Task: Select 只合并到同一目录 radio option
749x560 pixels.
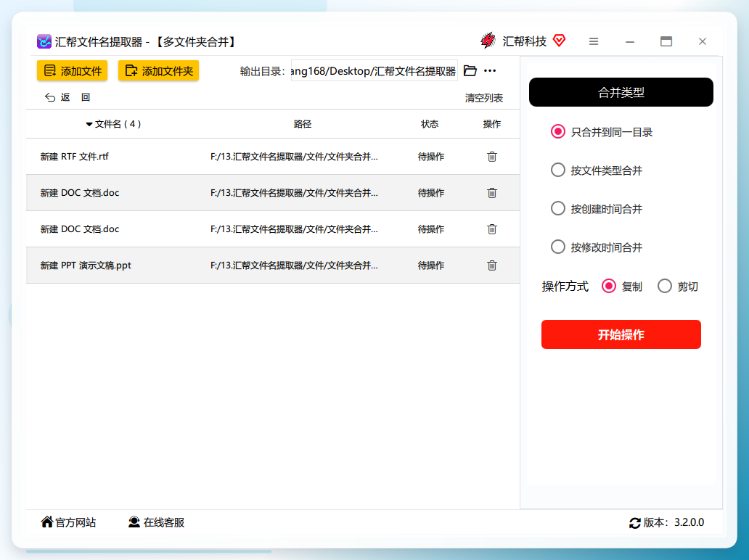Action: point(558,132)
